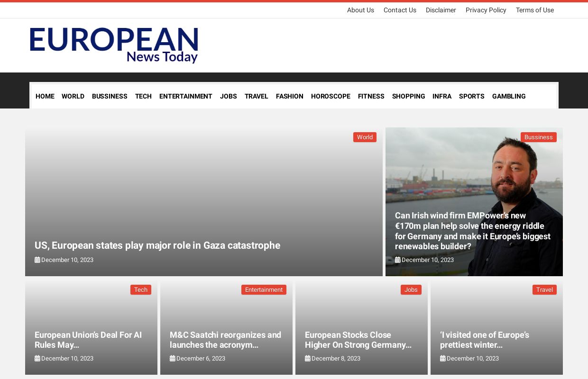Click the Gaza catastrophe headline
The width and height of the screenshot is (588, 379).
tap(157, 245)
